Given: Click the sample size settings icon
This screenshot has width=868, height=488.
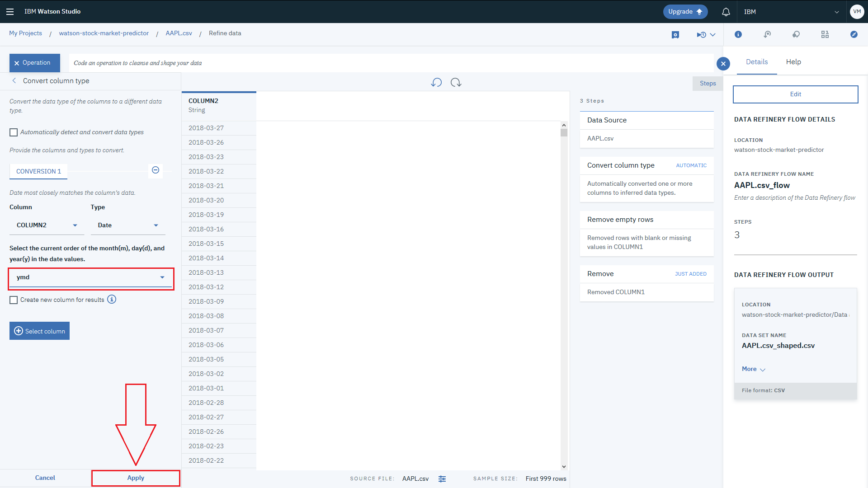Looking at the screenshot, I should (x=442, y=479).
